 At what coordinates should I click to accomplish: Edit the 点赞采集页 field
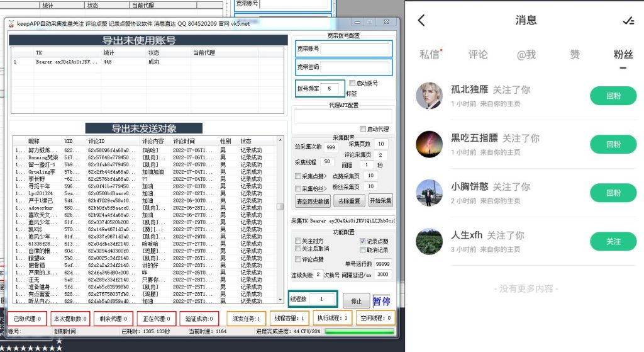(371, 176)
